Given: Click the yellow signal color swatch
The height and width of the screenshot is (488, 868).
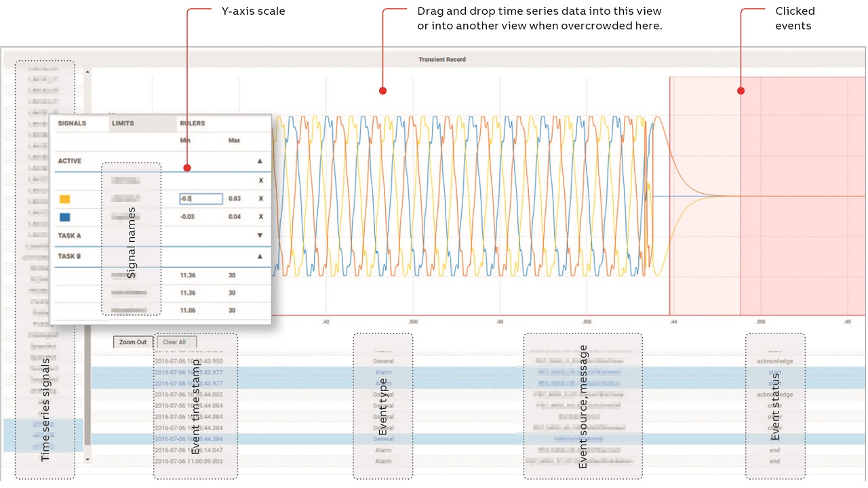Looking at the screenshot, I should point(65,199).
